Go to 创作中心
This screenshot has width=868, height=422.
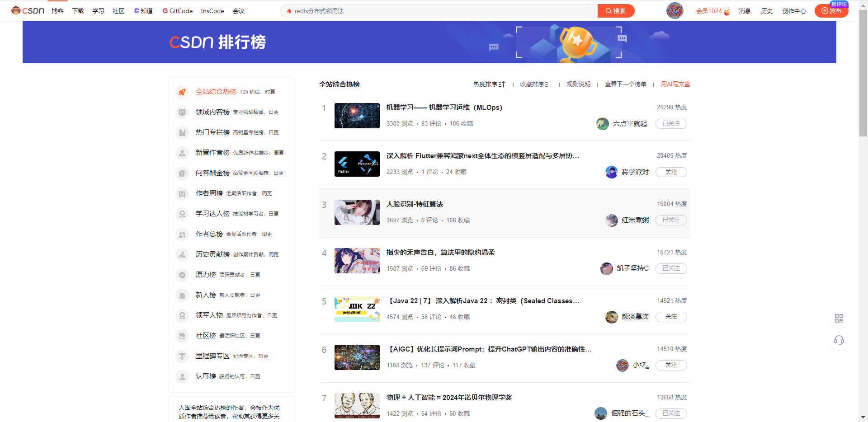click(794, 11)
